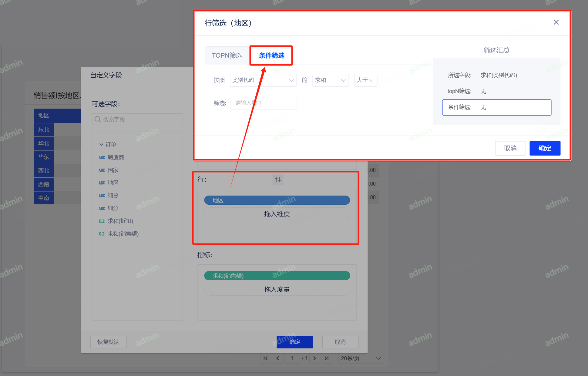Select the 条件筛选 tab
The image size is (588, 376).
pyautogui.click(x=271, y=55)
